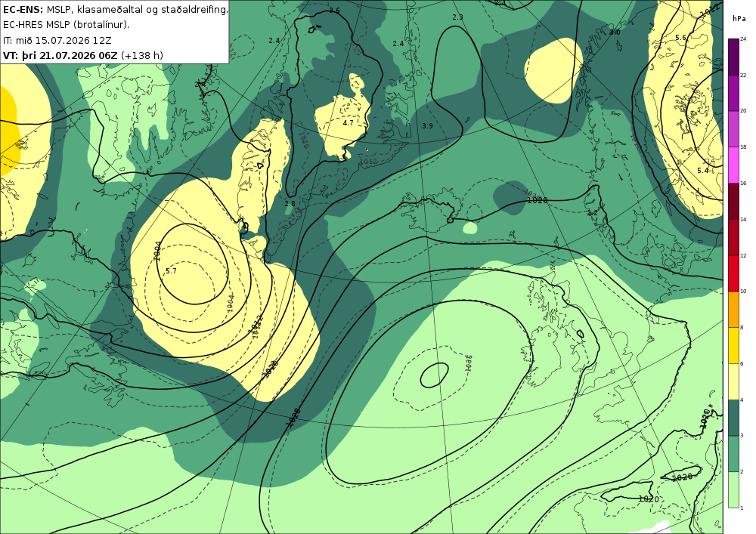Pick the orange 8–10 hPa legend swatch
This screenshot has height=534, width=756.
(733, 309)
